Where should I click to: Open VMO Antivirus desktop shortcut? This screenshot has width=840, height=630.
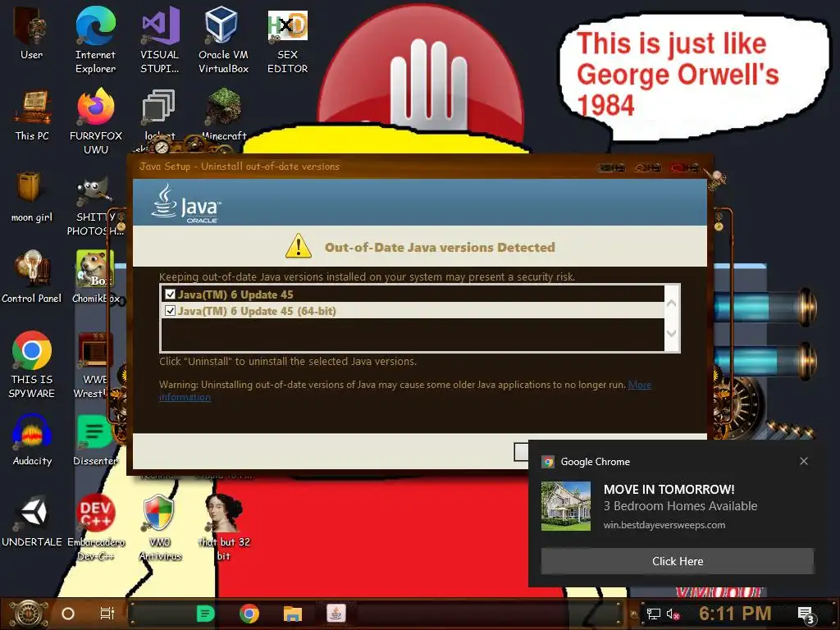pos(160,527)
